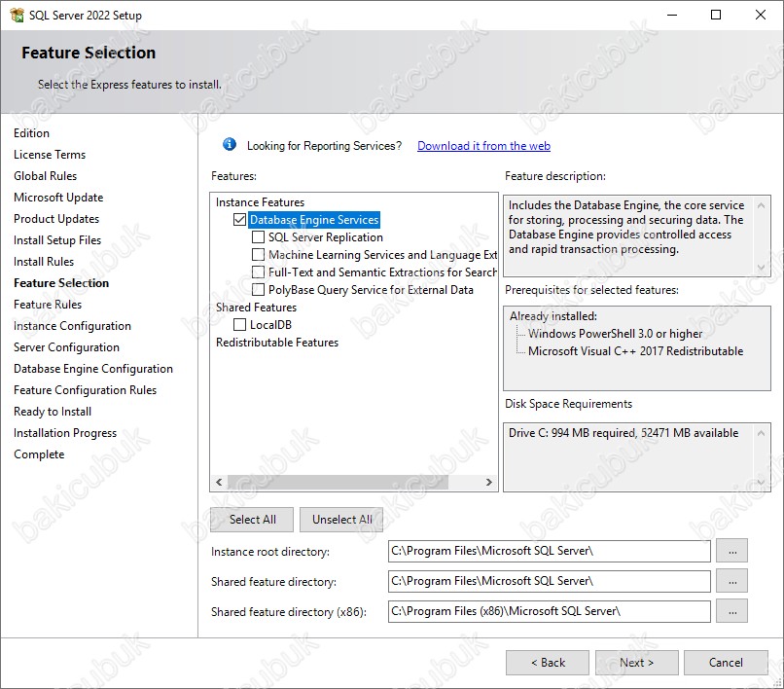Screen dimensions: 784x689
Task: Click features list right scroll arrow
Action: [x=489, y=482]
